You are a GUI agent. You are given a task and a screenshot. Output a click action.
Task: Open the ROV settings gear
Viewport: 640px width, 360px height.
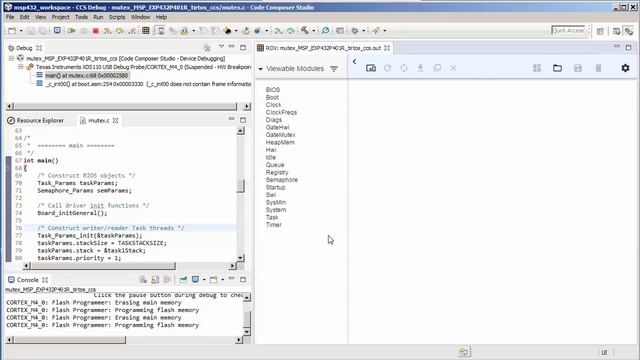coord(625,68)
